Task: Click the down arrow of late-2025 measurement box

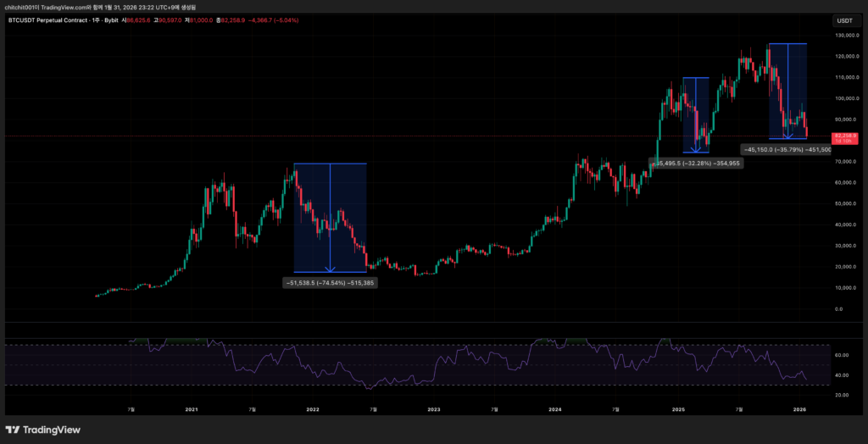Action: pyautogui.click(x=787, y=135)
